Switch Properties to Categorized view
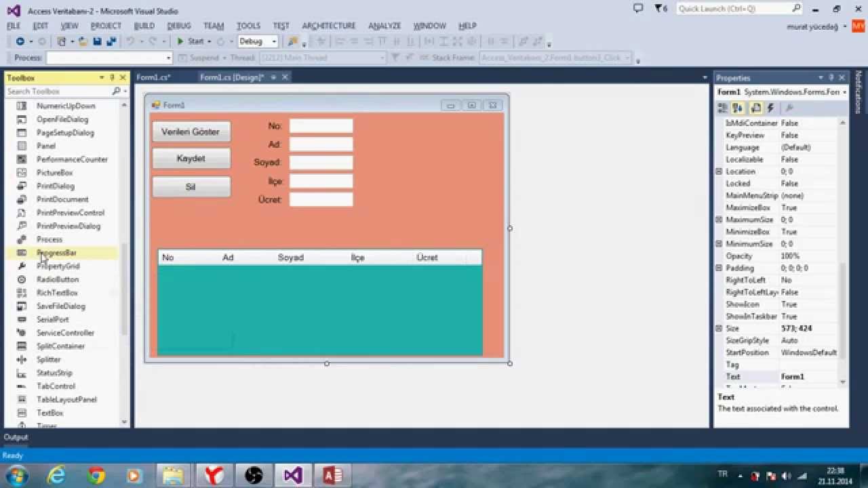 click(723, 108)
